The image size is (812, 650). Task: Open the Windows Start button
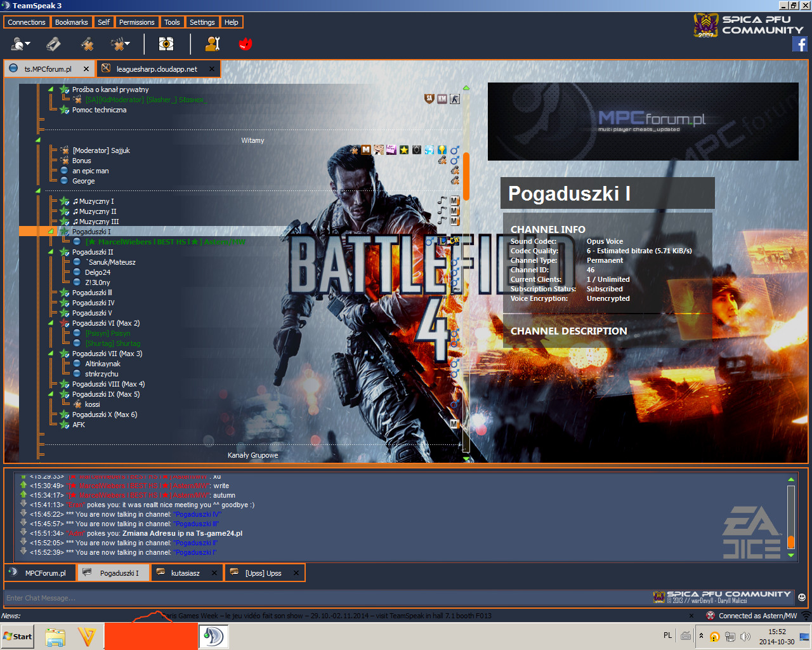pyautogui.click(x=18, y=637)
